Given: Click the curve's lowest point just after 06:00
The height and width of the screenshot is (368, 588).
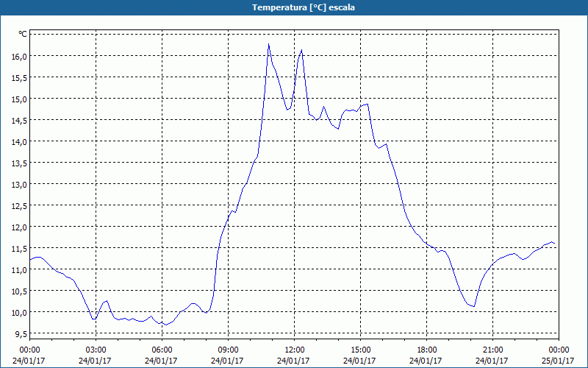Looking at the screenshot, I should (166, 325).
